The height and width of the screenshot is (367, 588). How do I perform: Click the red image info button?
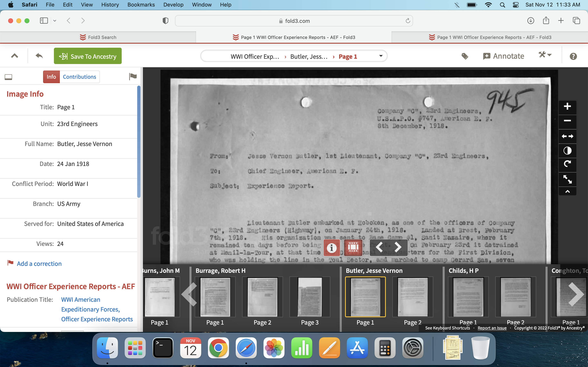tap(332, 248)
